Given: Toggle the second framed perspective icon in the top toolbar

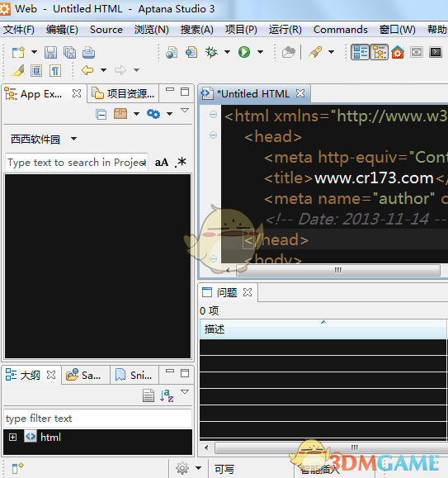Looking at the screenshot, I should [x=379, y=52].
